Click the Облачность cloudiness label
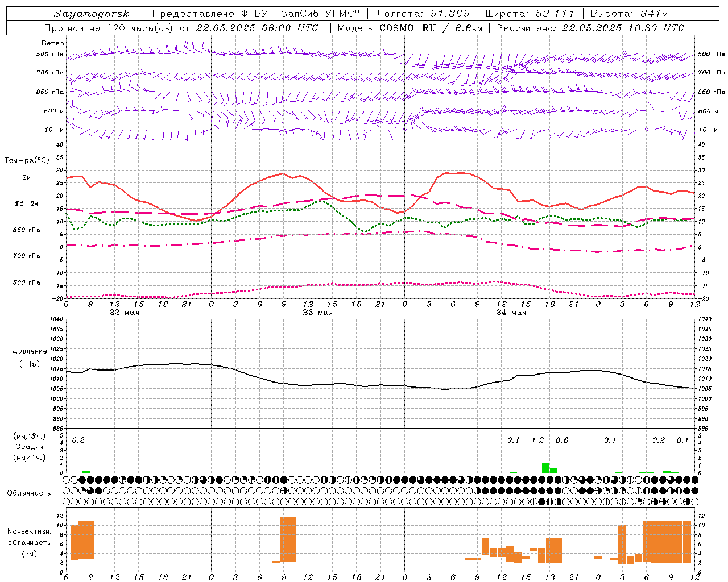This screenshot has width=728, height=582. click(29, 493)
